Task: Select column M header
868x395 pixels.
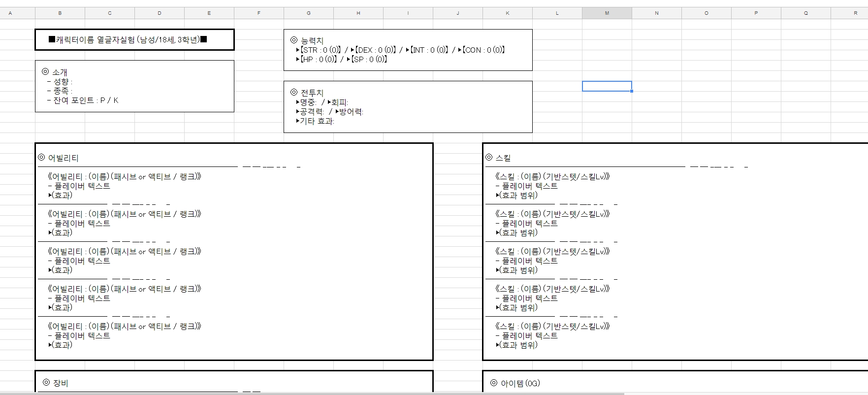Action: (607, 13)
